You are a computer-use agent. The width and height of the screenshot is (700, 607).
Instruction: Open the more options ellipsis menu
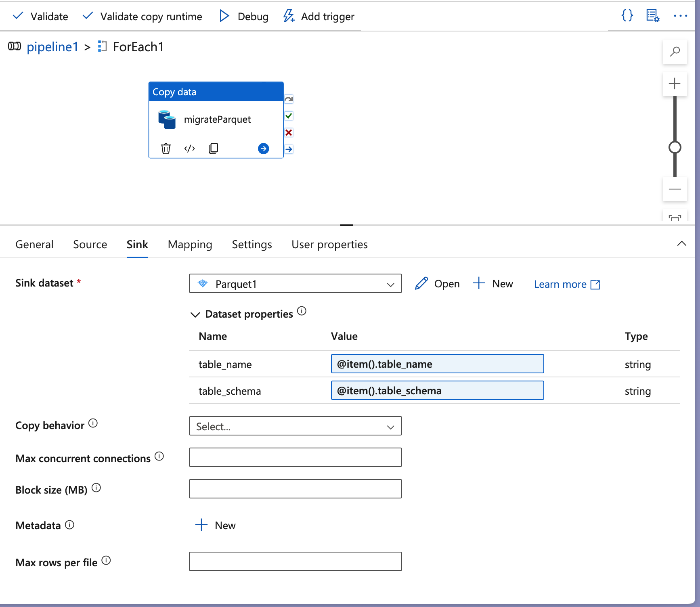[x=680, y=16]
